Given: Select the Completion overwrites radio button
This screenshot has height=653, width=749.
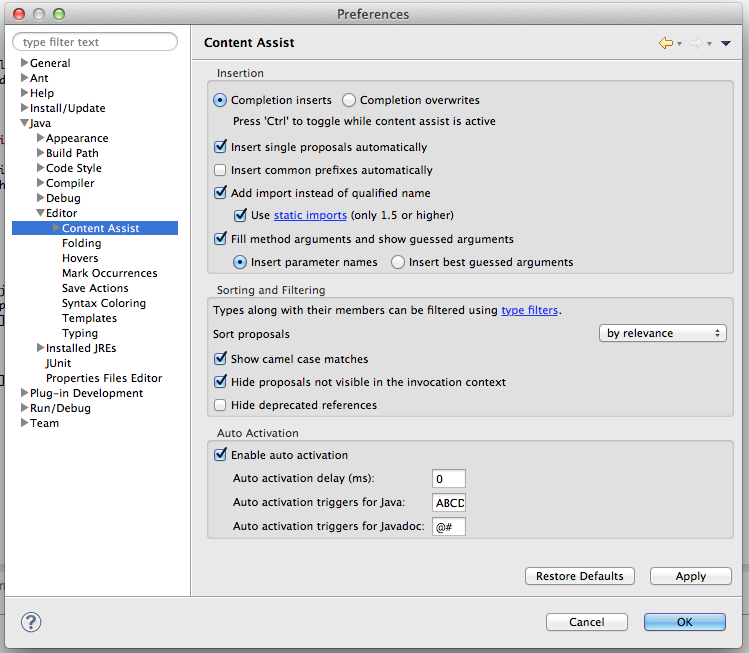Looking at the screenshot, I should pyautogui.click(x=349, y=100).
